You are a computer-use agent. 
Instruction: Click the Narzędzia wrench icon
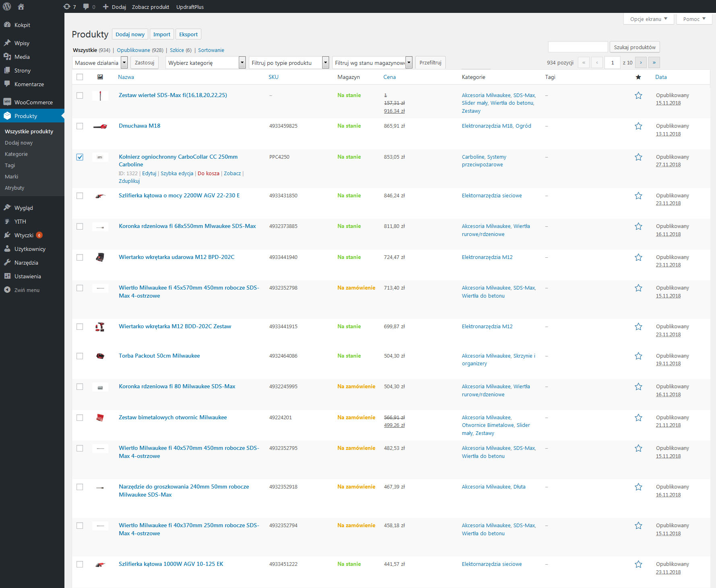(x=7, y=262)
